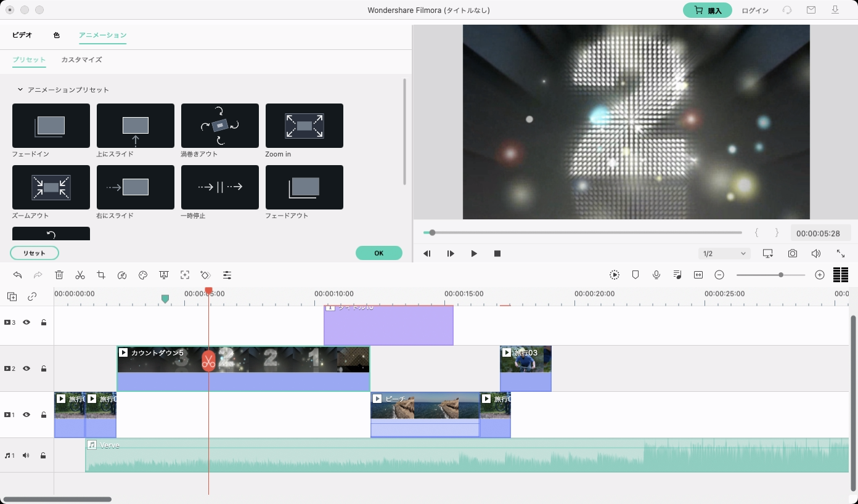This screenshot has height=504, width=858.
Task: Apply 上にスライド animation preset
Action: pos(136,126)
